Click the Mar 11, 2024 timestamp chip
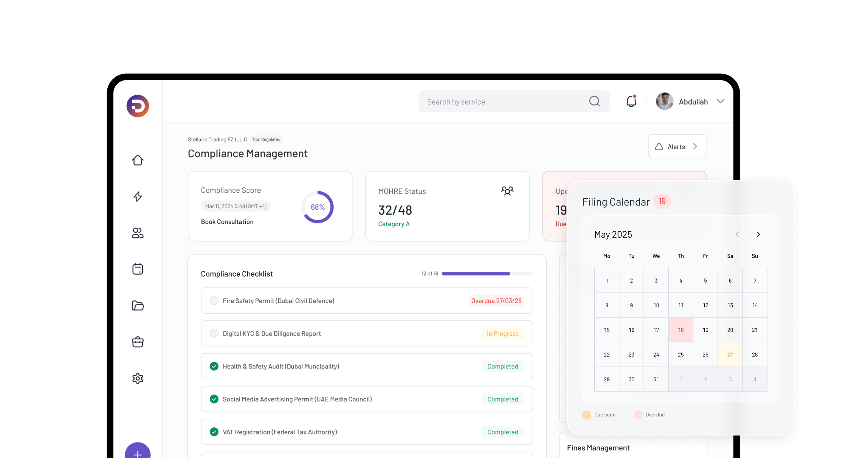 click(x=236, y=206)
